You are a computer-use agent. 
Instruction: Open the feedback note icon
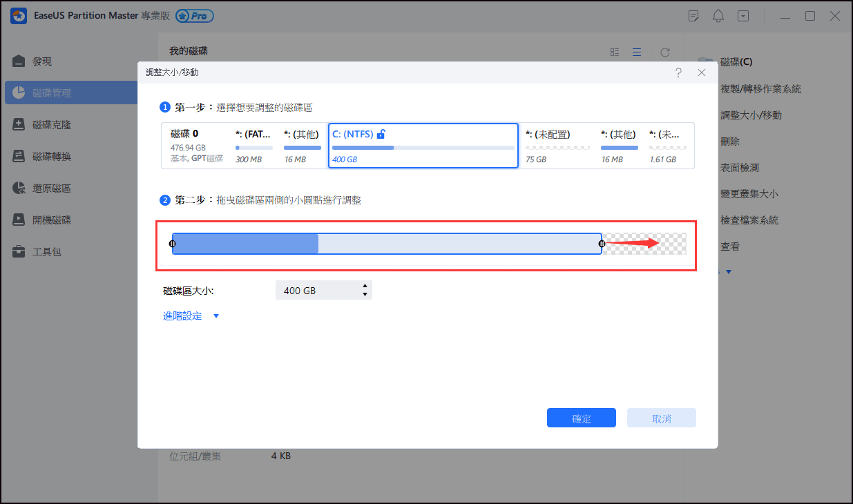692,15
